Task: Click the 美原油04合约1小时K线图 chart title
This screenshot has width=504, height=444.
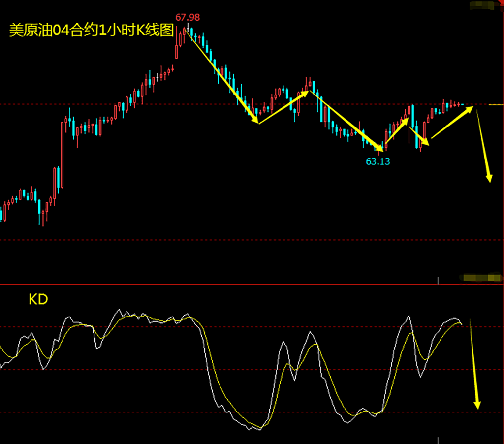Action: click(x=92, y=31)
